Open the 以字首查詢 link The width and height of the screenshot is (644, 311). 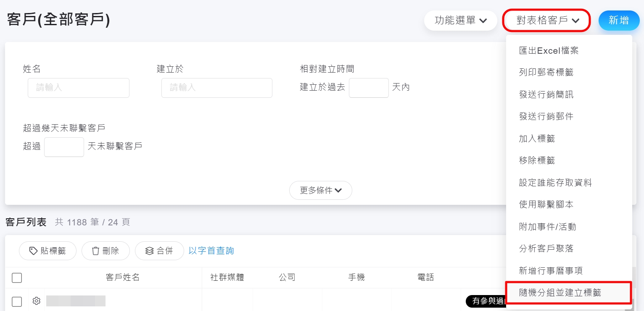pos(211,251)
